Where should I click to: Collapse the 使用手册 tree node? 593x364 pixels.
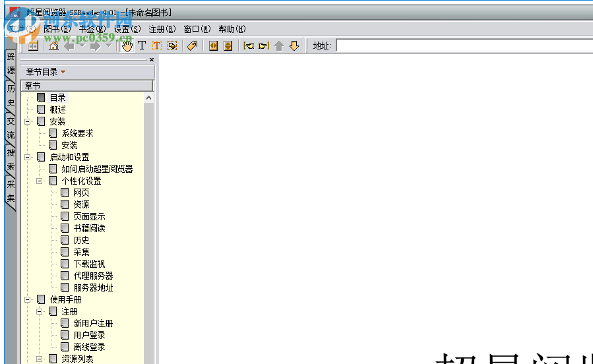pos(27,300)
